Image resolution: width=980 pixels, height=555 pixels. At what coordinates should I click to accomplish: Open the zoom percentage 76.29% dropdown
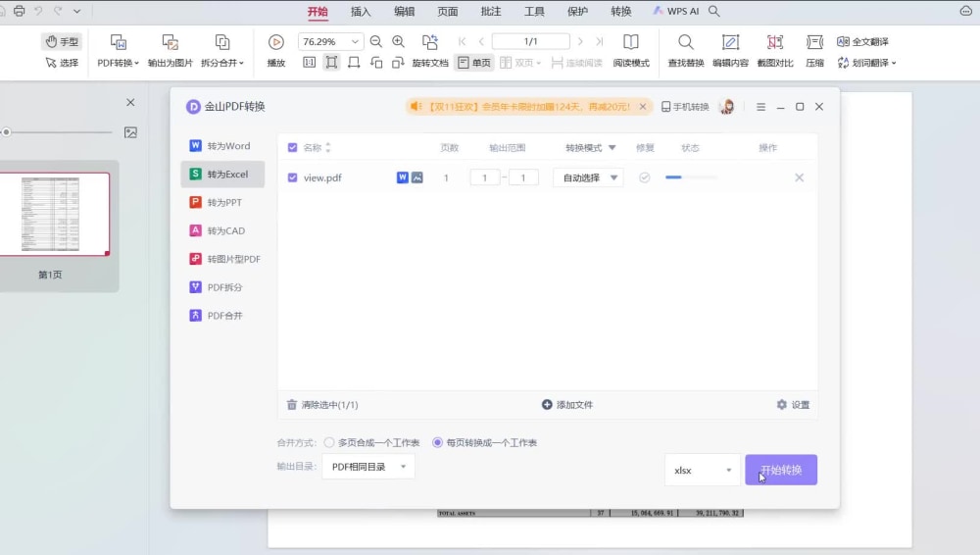(355, 41)
